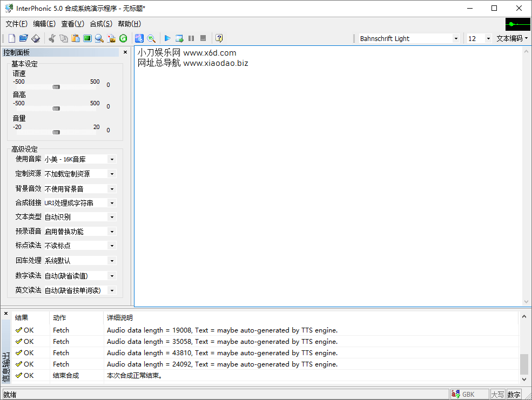Click the Save diskette icon
Image resolution: width=532 pixels, height=400 pixels.
point(35,38)
